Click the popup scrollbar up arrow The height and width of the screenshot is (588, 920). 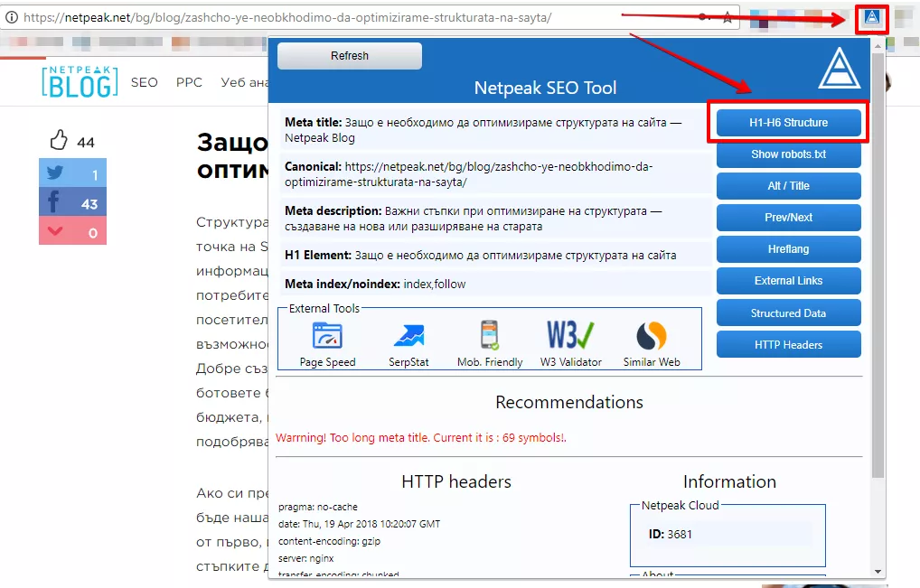[x=878, y=45]
